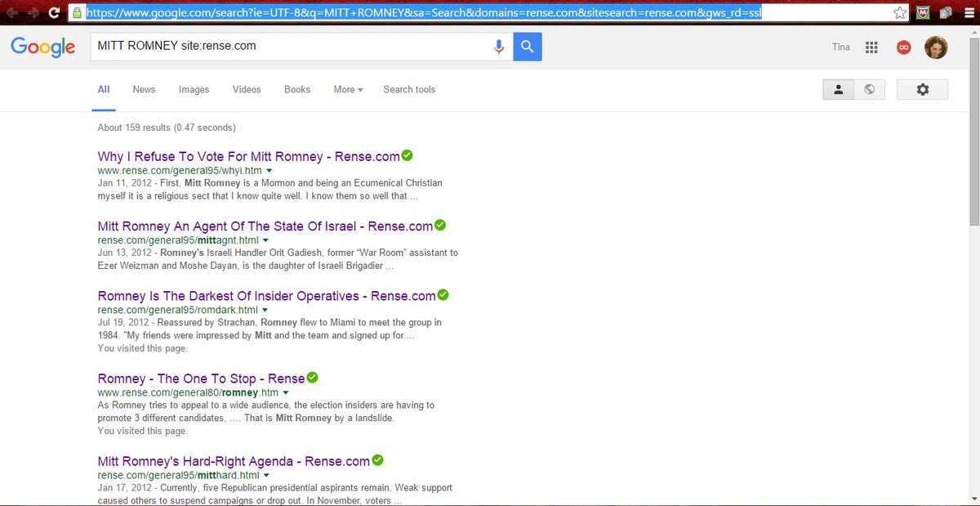The image size is (980, 506).
Task: Expand options arrow next to whyi.htm URL
Action: (269, 171)
